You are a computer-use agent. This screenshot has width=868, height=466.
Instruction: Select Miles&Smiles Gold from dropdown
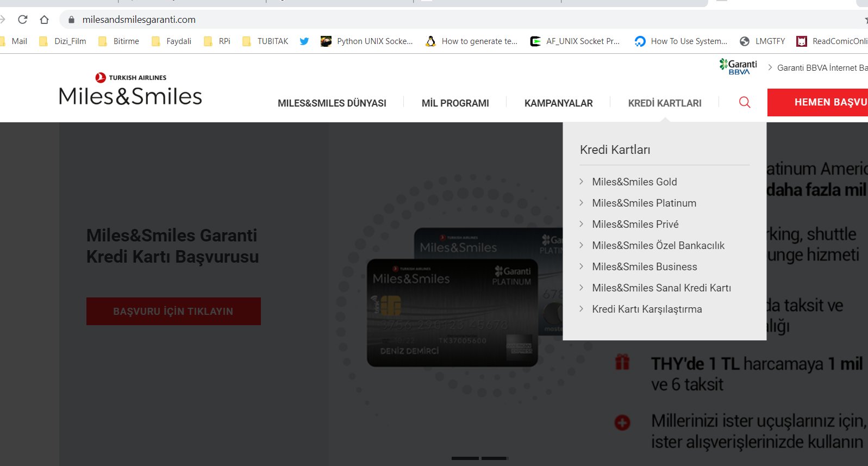[x=634, y=182]
